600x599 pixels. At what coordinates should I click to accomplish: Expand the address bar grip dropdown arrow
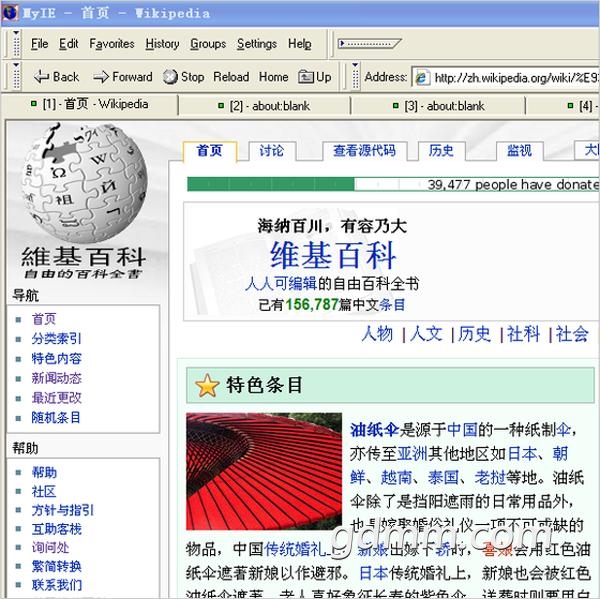tap(355, 65)
